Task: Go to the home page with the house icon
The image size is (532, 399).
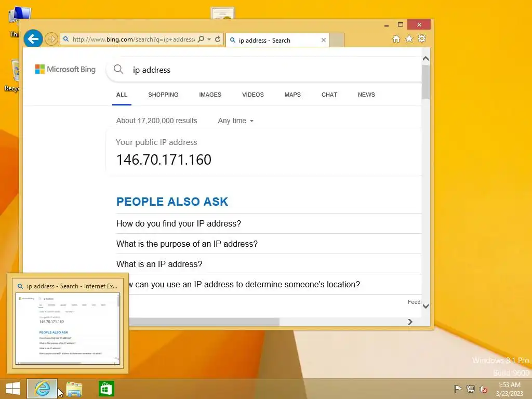Action: [x=396, y=38]
